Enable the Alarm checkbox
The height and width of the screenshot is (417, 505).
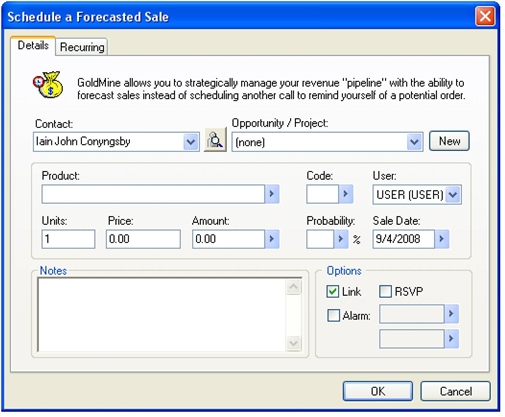click(x=333, y=315)
